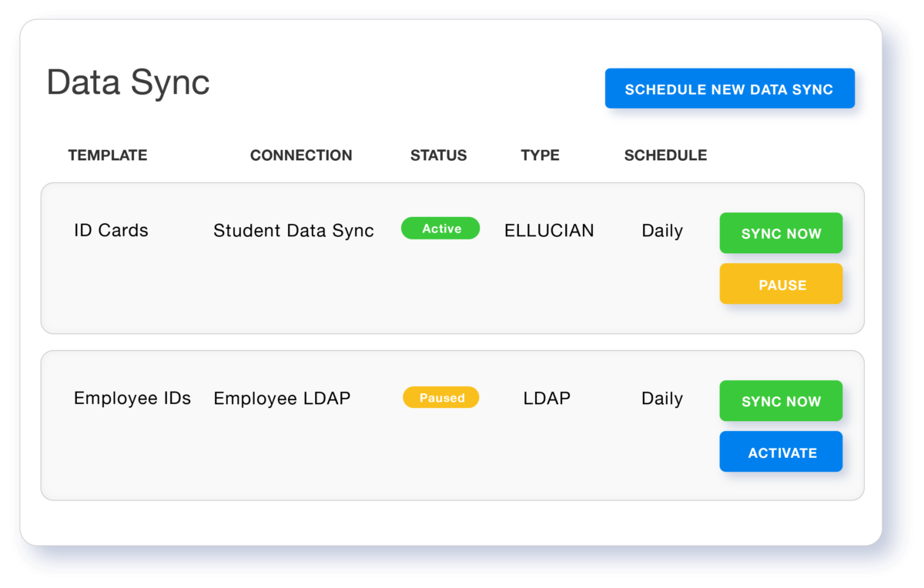Click the ELLUCIAN type in first row
This screenshot has width=924, height=588.
click(x=549, y=230)
